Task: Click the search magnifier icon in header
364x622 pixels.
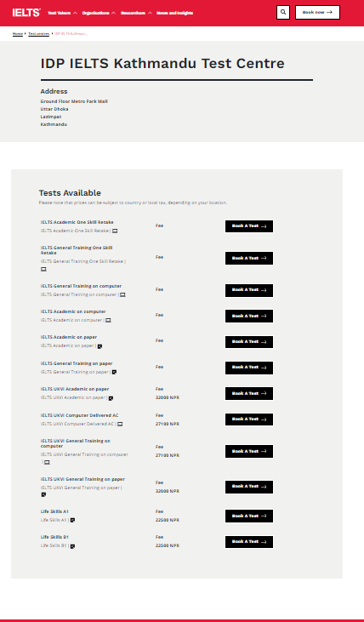Action: click(282, 12)
